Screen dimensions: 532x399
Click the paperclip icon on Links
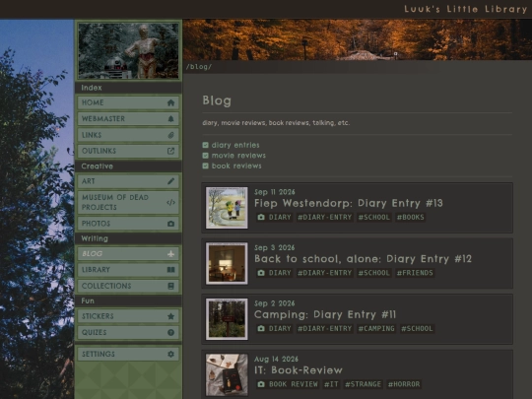(x=170, y=135)
